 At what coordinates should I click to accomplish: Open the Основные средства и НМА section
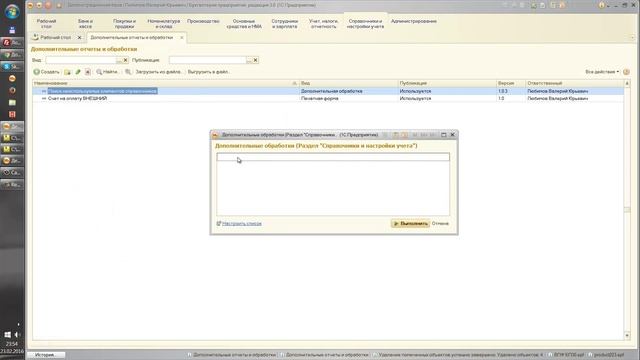tap(244, 24)
